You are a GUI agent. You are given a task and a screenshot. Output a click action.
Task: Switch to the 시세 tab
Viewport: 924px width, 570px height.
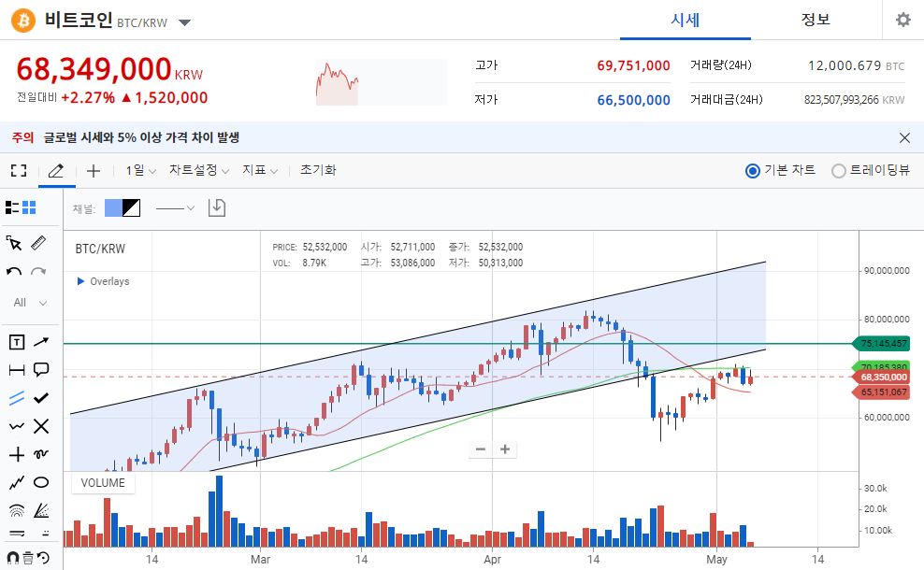click(685, 20)
